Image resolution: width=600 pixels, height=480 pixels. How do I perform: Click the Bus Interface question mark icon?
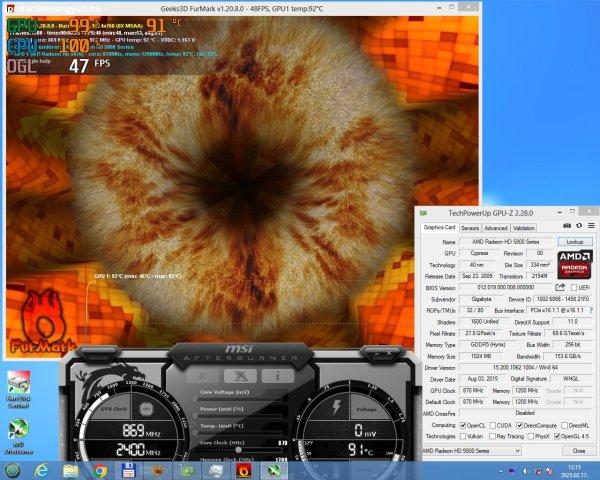[592, 310]
